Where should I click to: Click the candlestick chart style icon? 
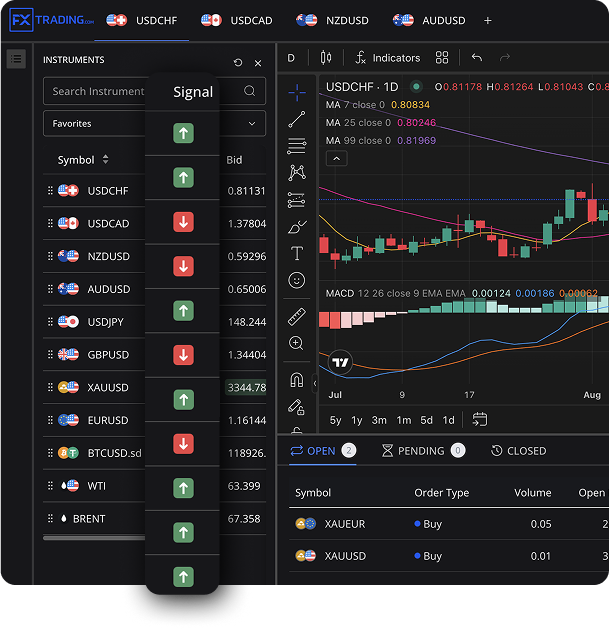click(x=326, y=58)
